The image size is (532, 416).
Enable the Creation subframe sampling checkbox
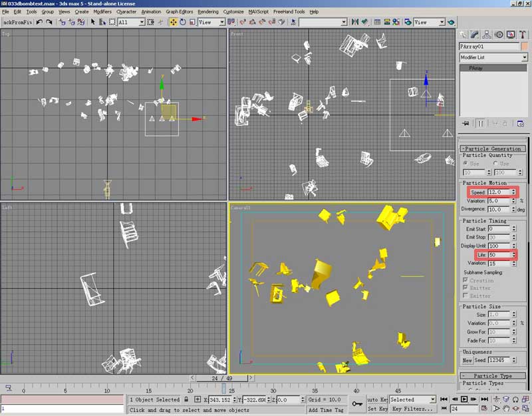click(465, 280)
